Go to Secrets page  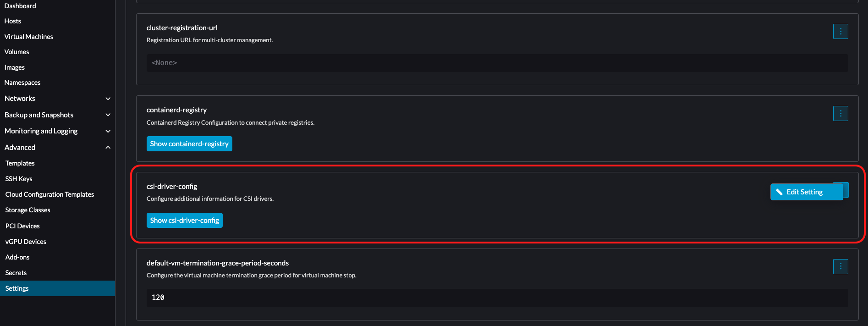16,273
